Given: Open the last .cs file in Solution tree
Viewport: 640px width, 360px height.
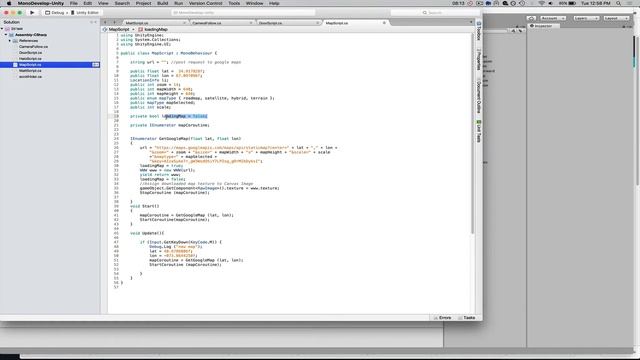Looking at the screenshot, I should pyautogui.click(x=30, y=77).
